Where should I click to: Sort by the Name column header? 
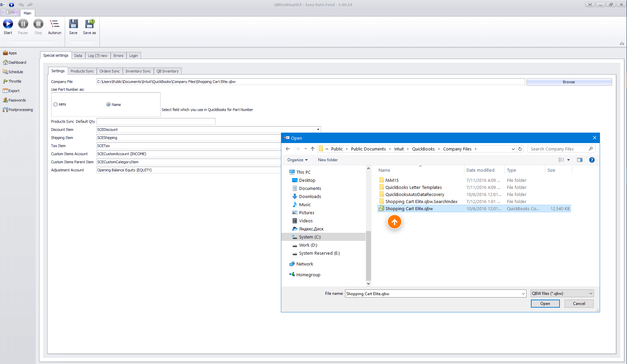[420, 170]
